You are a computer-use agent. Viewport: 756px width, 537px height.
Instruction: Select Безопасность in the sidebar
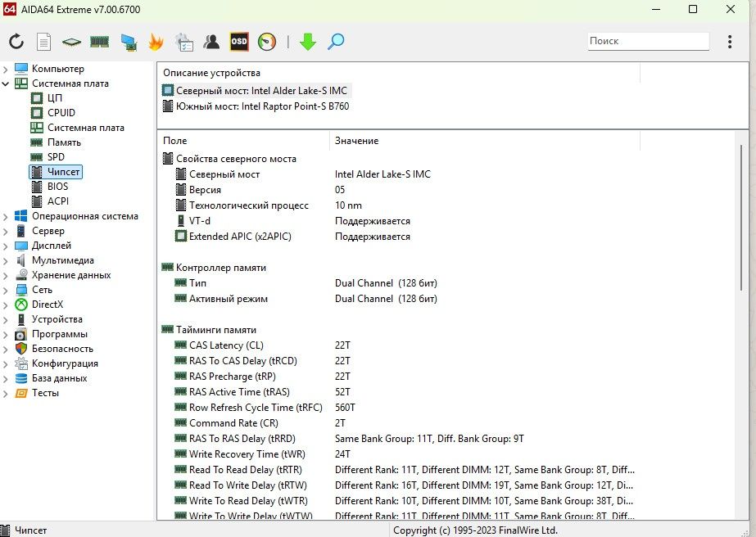(x=63, y=349)
